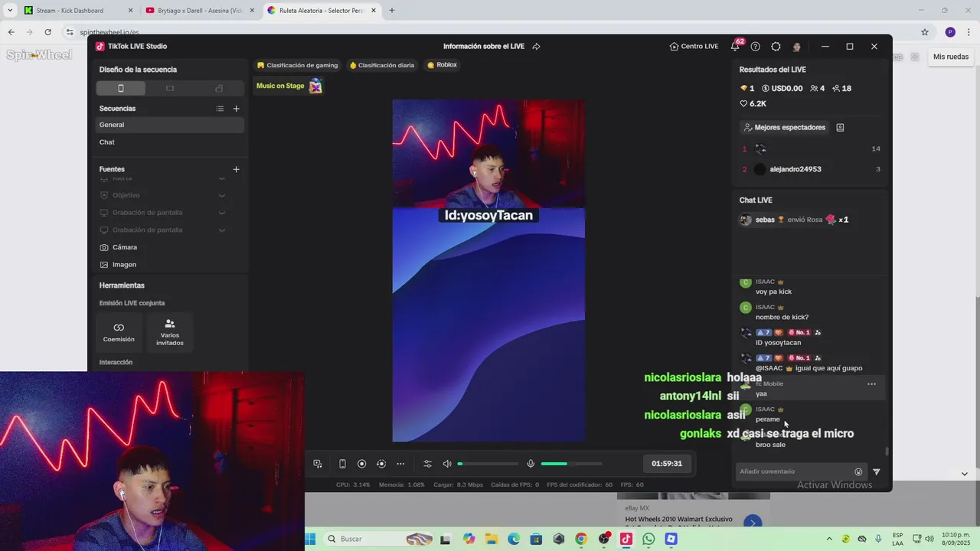
Task: Start Coemisión co-host session
Action: point(119,332)
